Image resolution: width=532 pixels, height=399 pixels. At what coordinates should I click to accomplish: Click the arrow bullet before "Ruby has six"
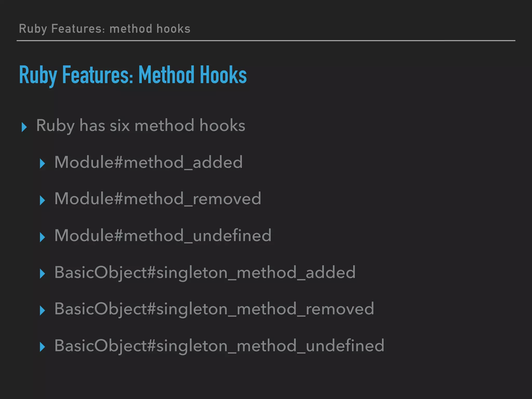[x=24, y=127]
